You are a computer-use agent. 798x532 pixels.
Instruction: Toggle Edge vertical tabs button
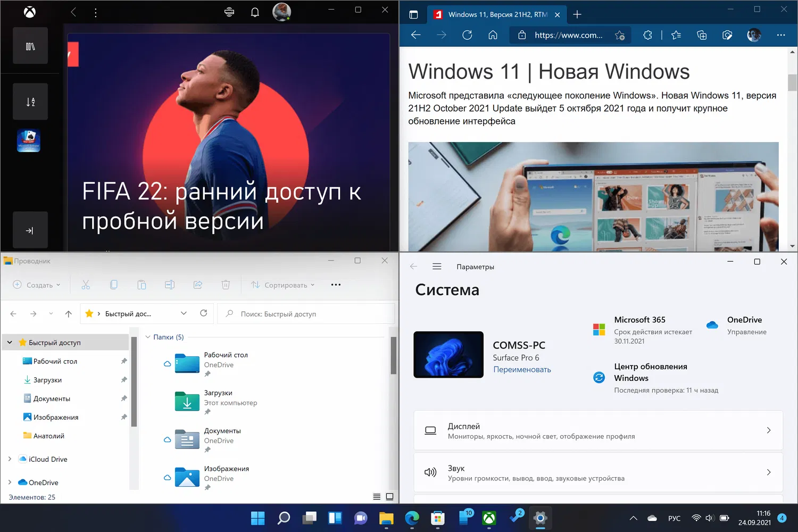(x=413, y=15)
